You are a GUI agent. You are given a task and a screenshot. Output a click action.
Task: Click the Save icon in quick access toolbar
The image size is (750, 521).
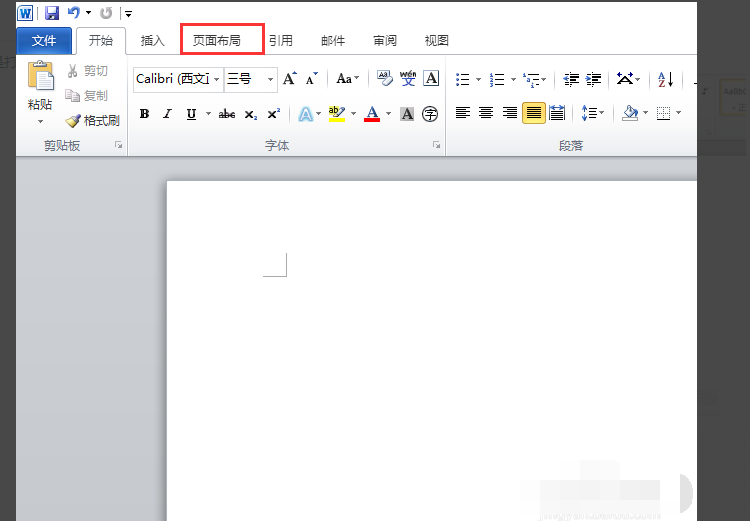tap(52, 13)
